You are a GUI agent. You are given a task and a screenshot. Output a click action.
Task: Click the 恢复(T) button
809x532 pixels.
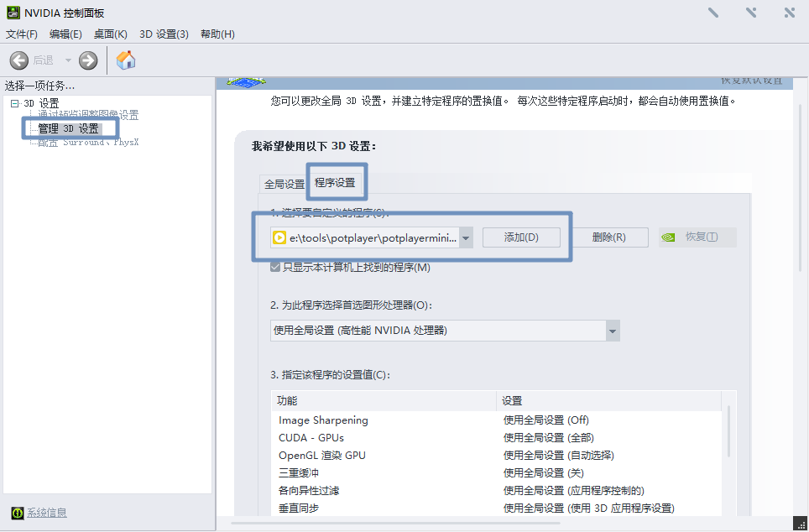tap(697, 237)
